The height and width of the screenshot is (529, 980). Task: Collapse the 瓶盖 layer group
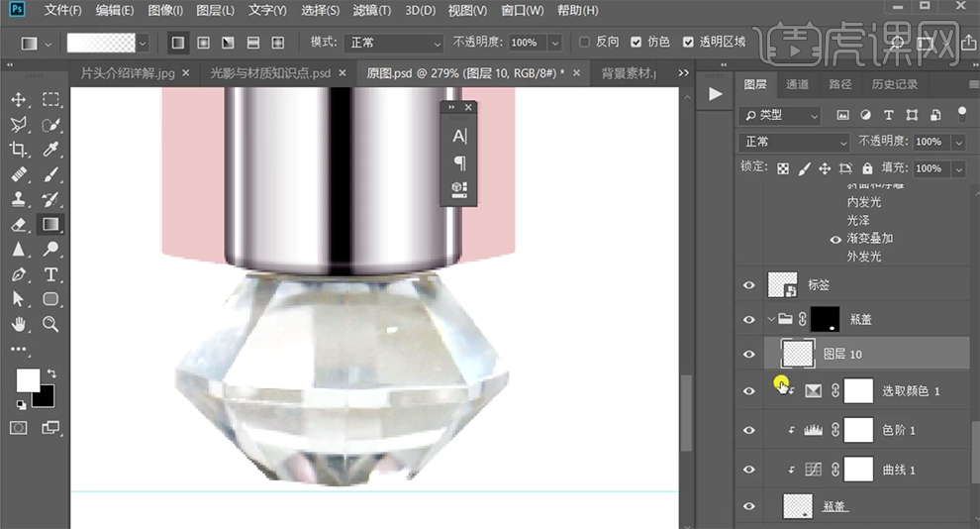(770, 319)
